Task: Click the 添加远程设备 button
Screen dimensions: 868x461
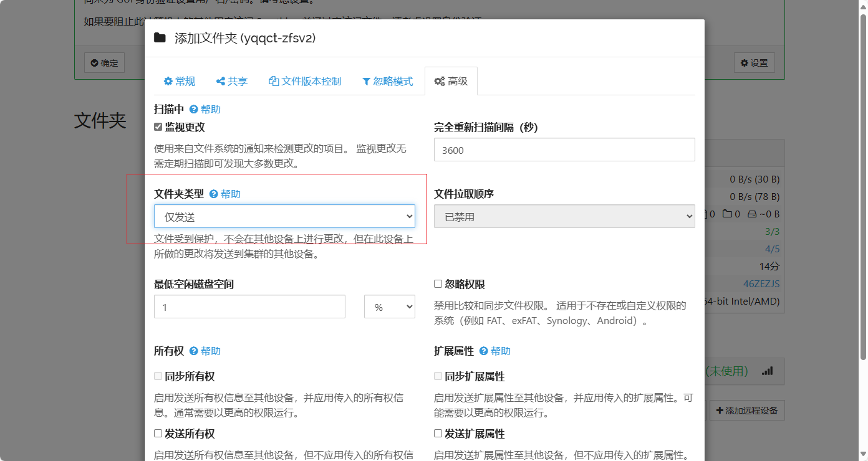Action: (747, 411)
